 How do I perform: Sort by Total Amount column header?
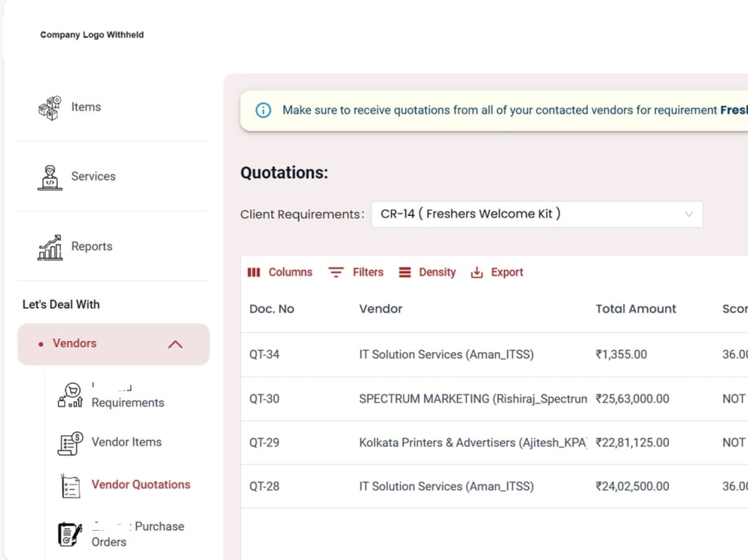coord(636,309)
